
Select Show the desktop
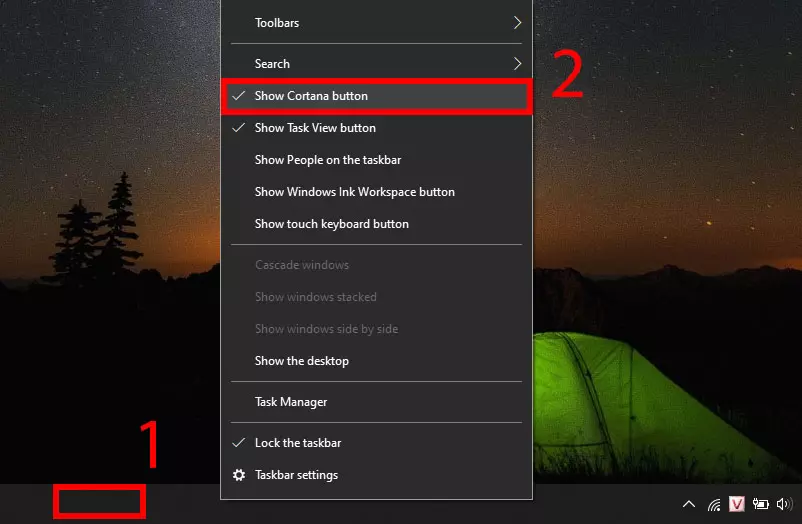point(302,361)
